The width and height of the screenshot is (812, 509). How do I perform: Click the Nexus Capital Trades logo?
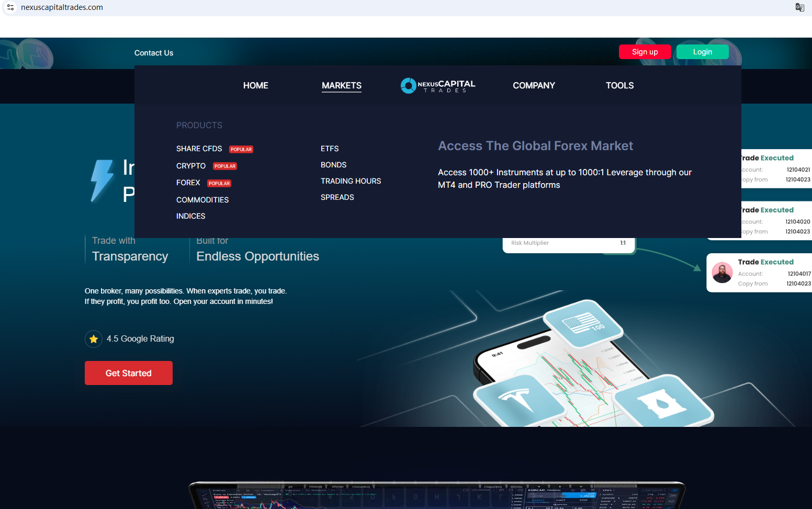(438, 85)
